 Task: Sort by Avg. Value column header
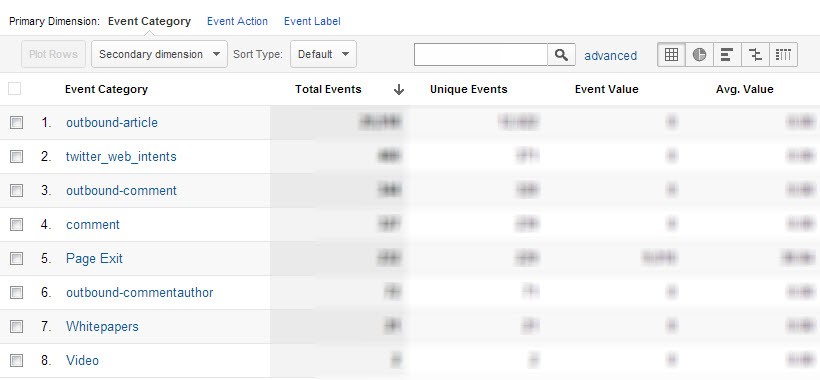(x=745, y=89)
